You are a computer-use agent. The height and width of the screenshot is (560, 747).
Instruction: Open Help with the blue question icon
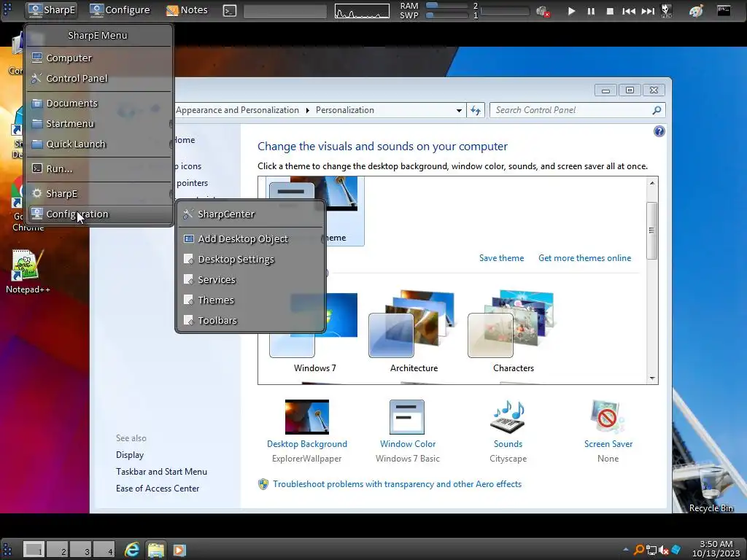[x=659, y=132]
